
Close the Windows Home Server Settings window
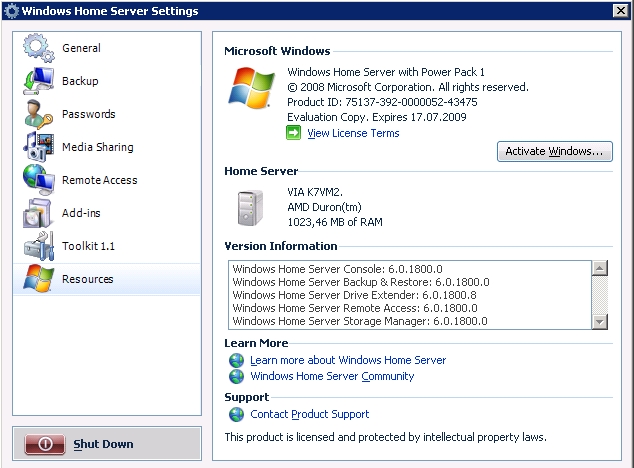tap(621, 11)
